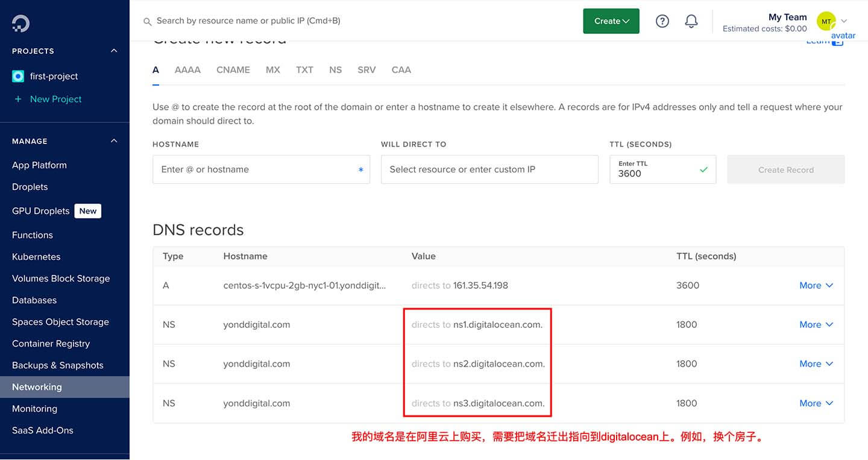The width and height of the screenshot is (868, 460).
Task: Click the TTL value 3600 in the A row
Action: [x=688, y=285]
